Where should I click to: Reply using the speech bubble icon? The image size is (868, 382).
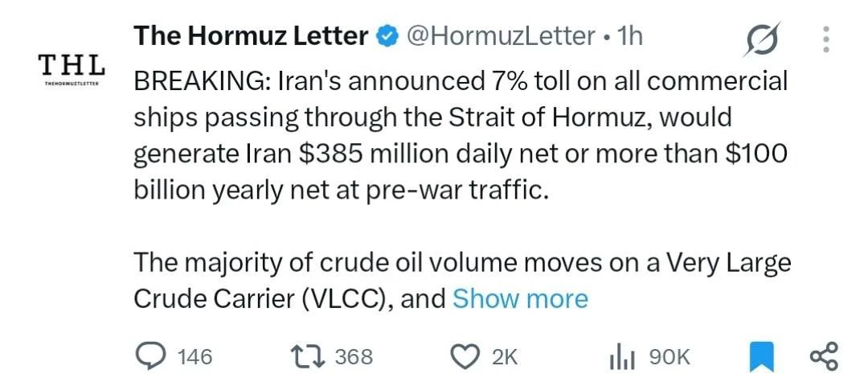click(150, 356)
